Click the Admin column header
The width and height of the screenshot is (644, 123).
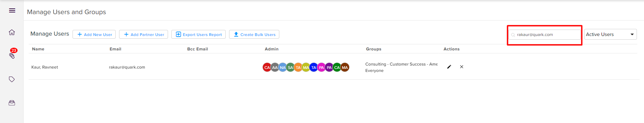(x=272, y=49)
